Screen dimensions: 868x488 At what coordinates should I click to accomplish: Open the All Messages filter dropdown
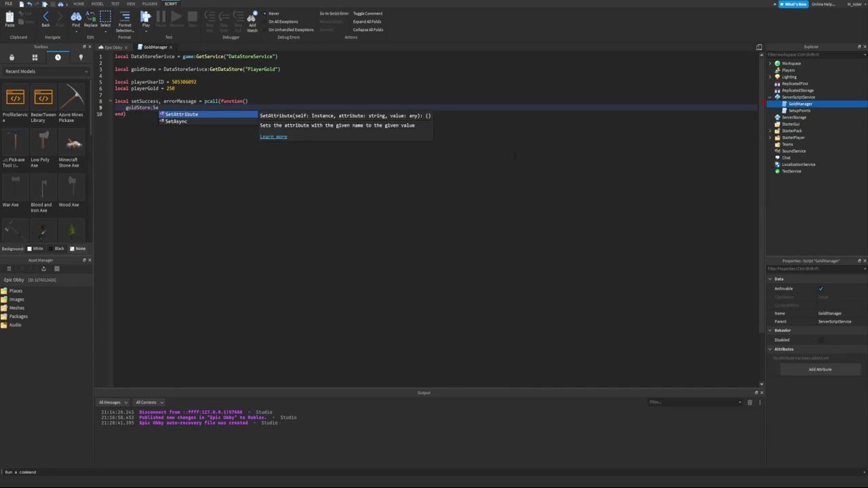(112, 403)
